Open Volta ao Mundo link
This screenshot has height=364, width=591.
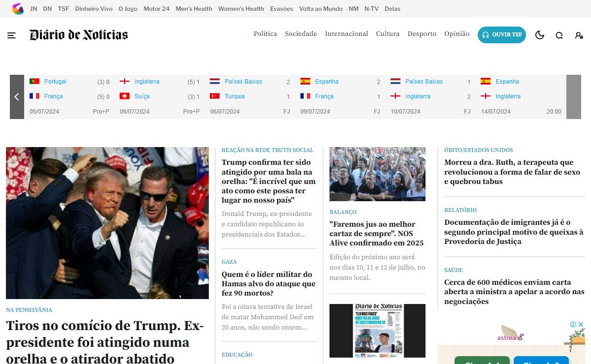point(321,9)
